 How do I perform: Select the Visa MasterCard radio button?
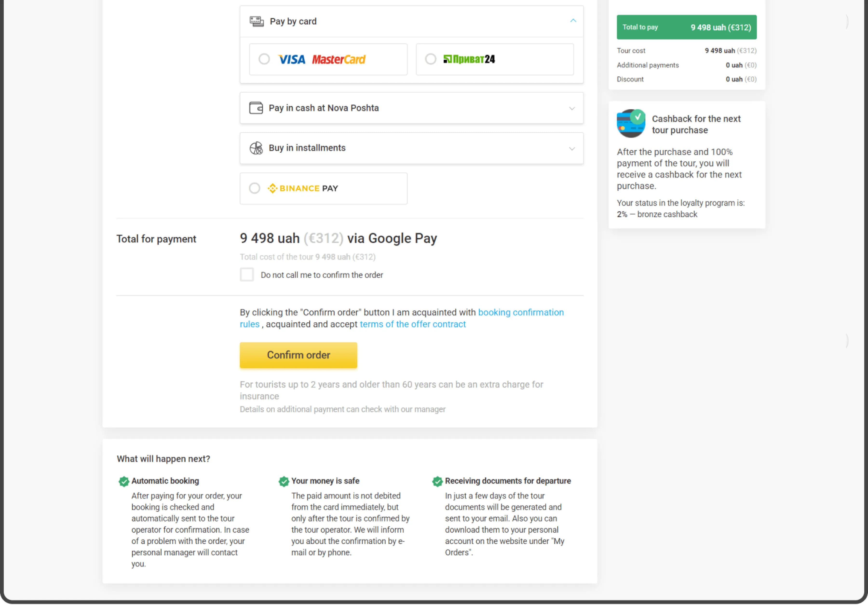pyautogui.click(x=264, y=59)
